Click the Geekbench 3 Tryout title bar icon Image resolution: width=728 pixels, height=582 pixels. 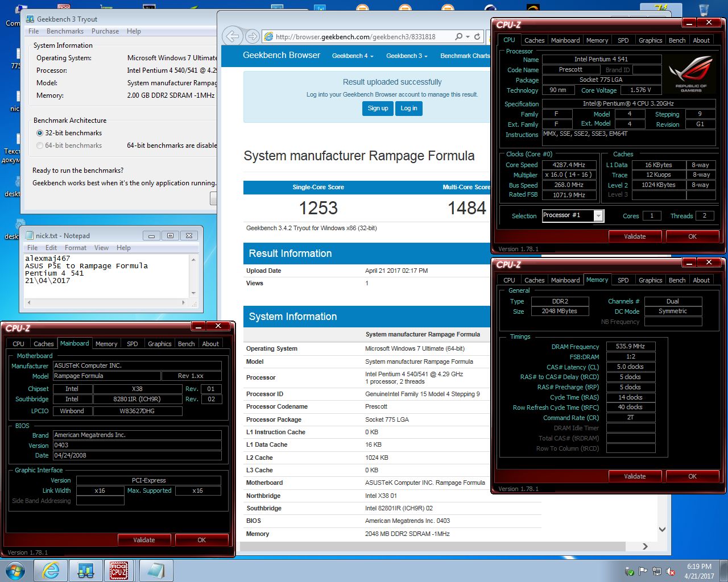[31, 19]
